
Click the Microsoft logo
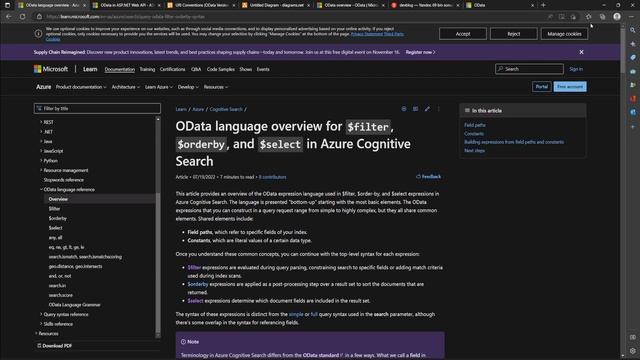[x=51, y=69]
